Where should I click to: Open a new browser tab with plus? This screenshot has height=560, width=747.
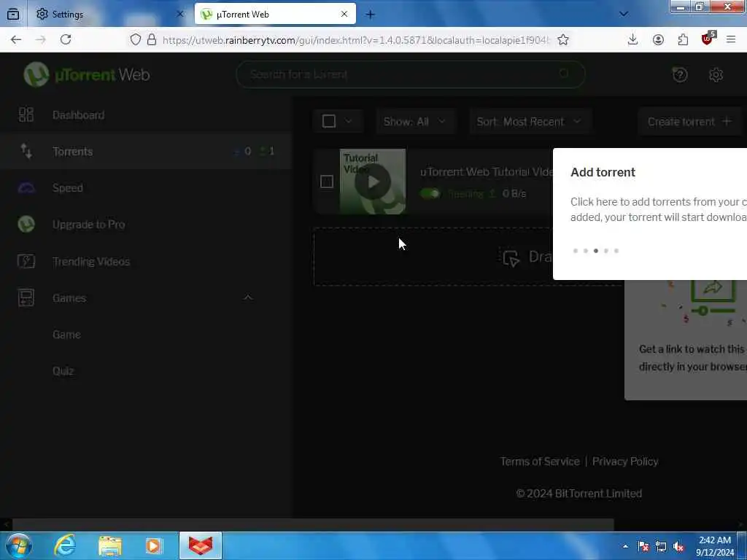[370, 15]
